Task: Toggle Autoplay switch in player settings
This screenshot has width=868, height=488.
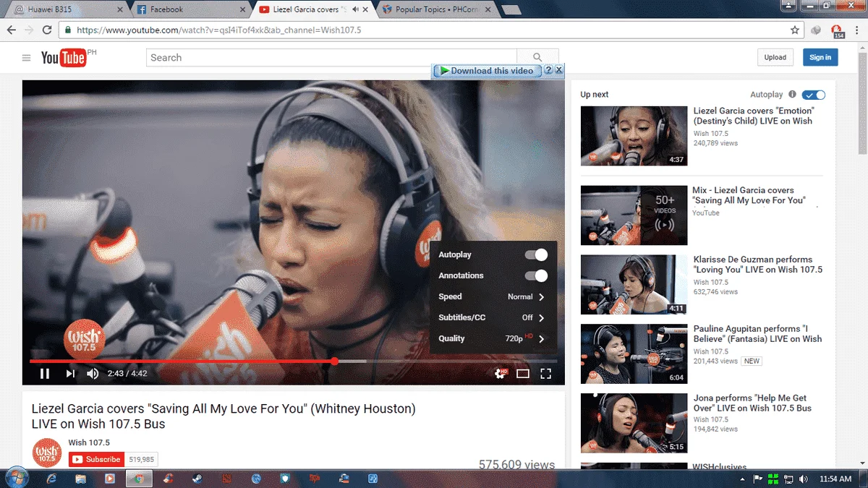Action: pos(536,254)
